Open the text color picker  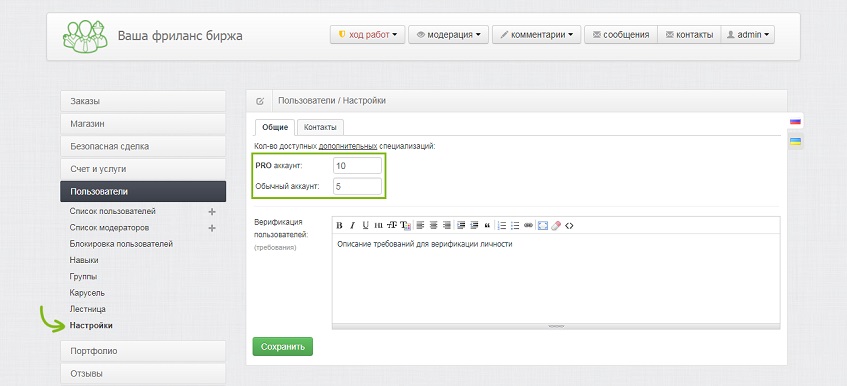(x=405, y=225)
